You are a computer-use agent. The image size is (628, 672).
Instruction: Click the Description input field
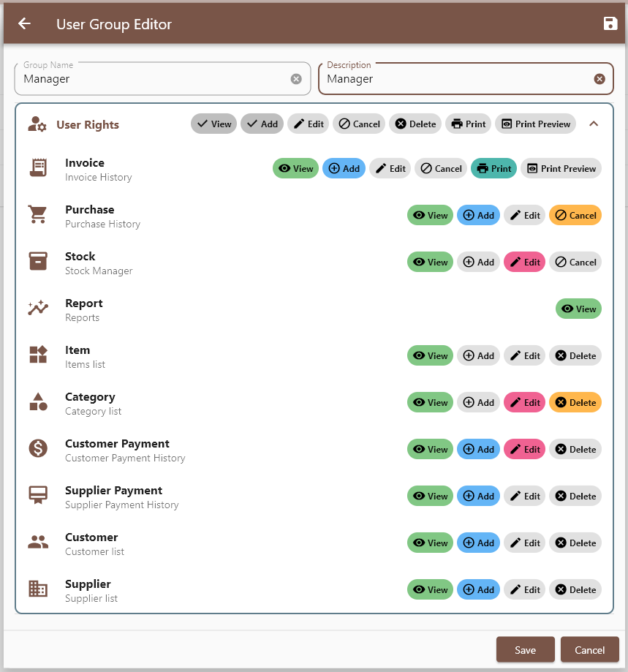(x=466, y=79)
